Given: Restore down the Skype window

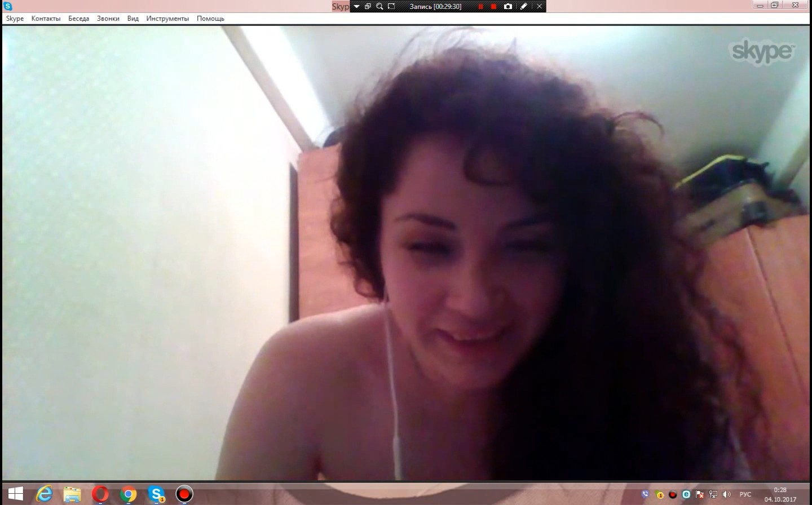Looking at the screenshot, I should coord(775,5).
